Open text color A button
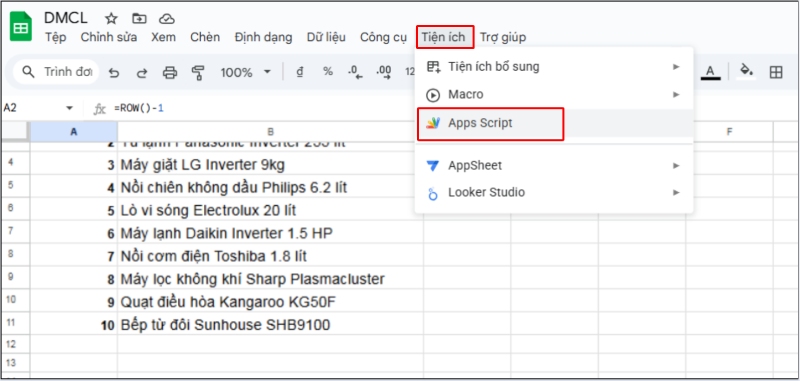This screenshot has height=381, width=800. [x=710, y=72]
